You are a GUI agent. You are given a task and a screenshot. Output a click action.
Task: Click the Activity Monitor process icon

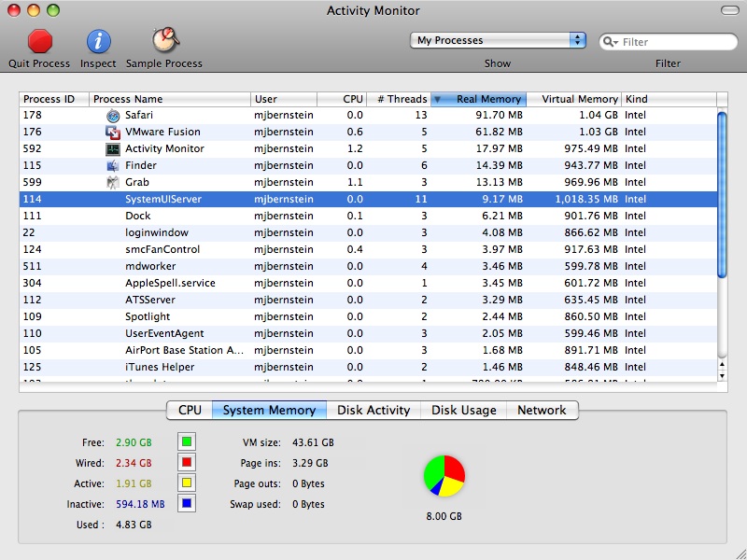click(x=113, y=148)
